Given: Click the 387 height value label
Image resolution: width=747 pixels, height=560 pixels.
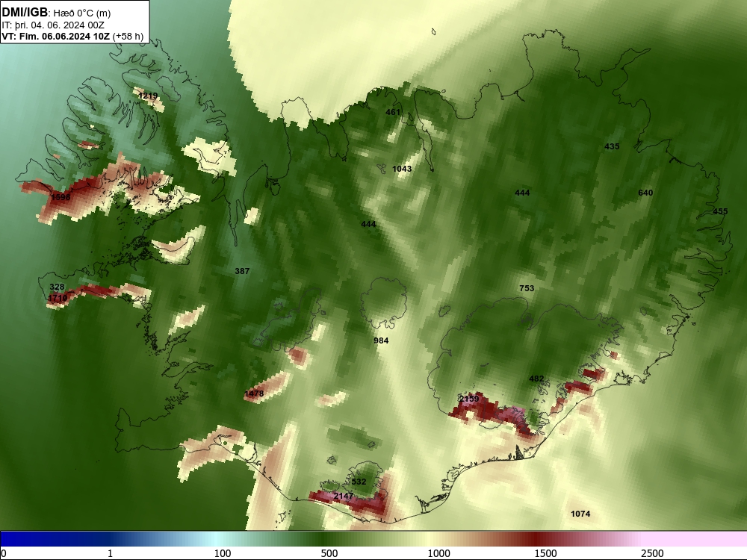Looking at the screenshot, I should [x=242, y=271].
